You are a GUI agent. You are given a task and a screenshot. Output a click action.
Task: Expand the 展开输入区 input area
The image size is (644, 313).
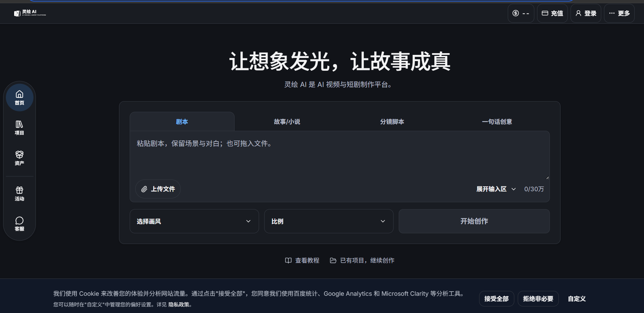click(496, 189)
